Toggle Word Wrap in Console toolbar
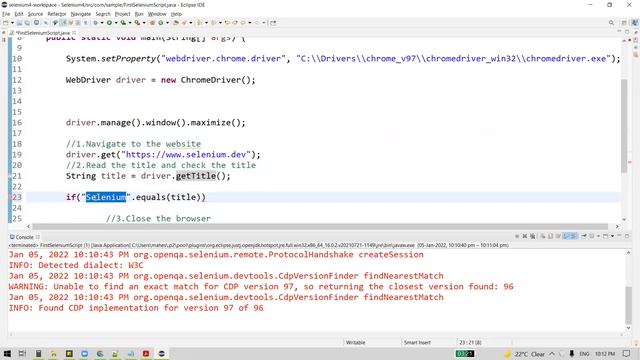The image size is (640, 360). [x=558, y=236]
